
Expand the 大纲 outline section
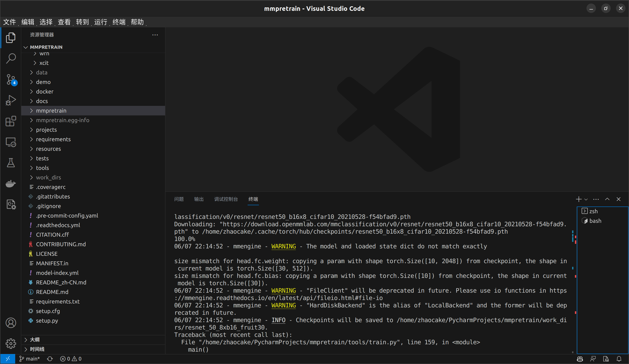(x=93, y=340)
